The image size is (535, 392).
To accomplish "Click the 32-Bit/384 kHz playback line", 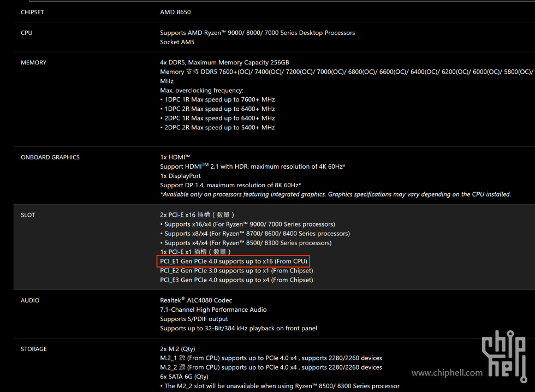I will tap(239, 328).
